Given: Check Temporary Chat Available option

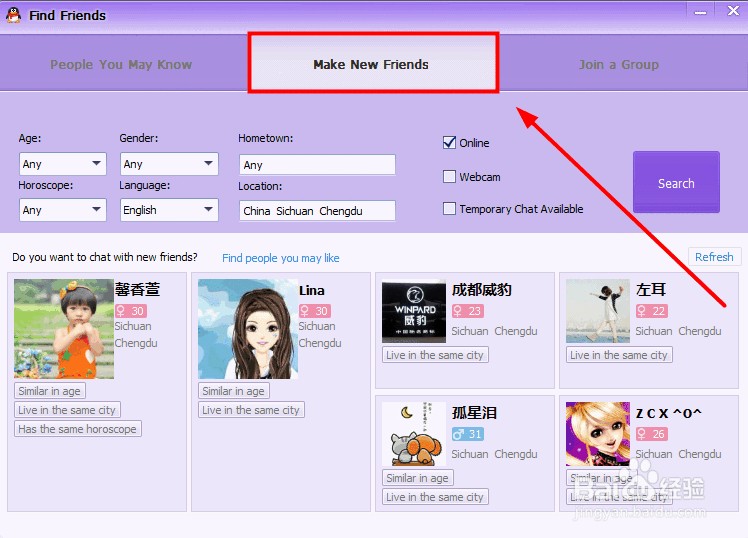Looking at the screenshot, I should pyautogui.click(x=449, y=208).
